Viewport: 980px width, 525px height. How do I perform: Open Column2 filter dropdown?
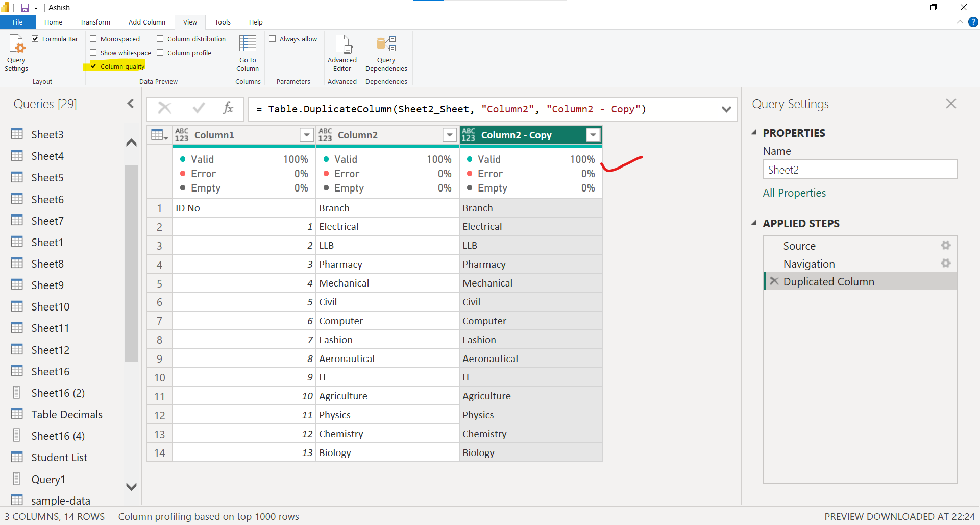[449, 135]
